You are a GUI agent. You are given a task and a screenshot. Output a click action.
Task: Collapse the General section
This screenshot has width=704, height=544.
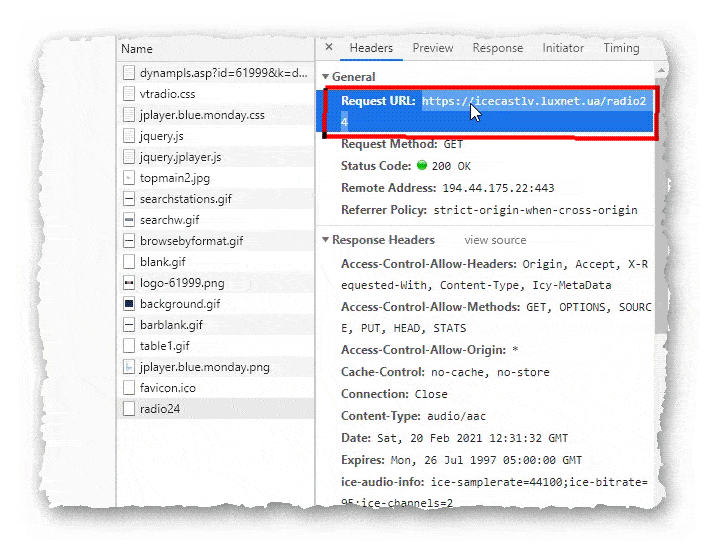click(325, 77)
